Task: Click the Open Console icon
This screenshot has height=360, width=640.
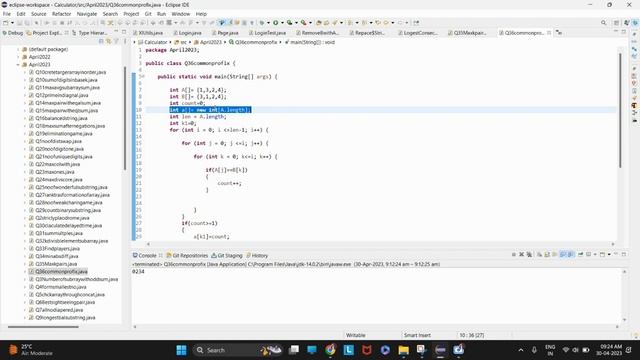Action: point(602,254)
